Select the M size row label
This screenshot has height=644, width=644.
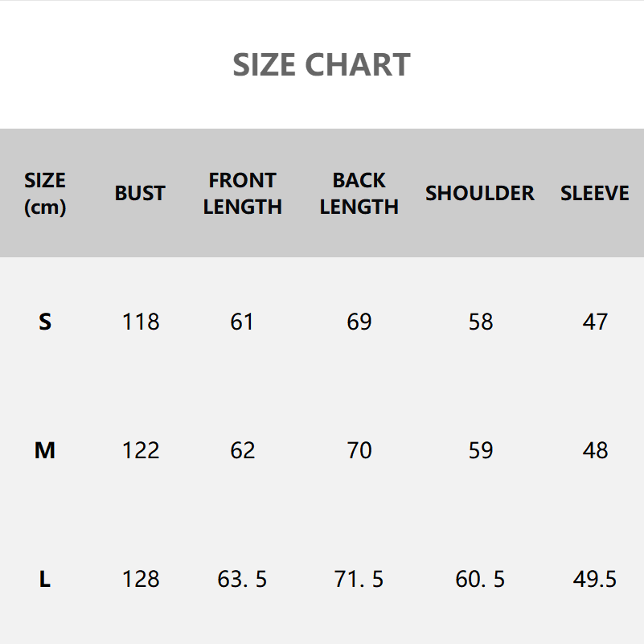pyautogui.click(x=45, y=450)
